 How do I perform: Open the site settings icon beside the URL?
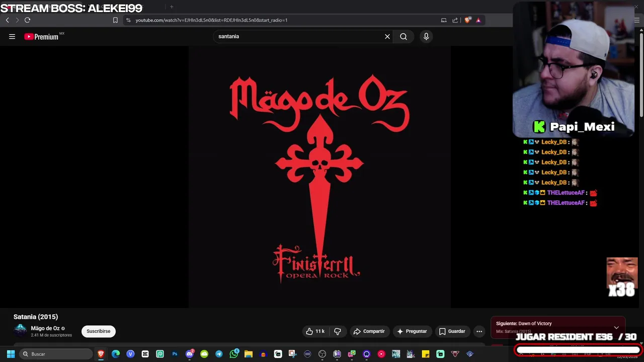128,20
